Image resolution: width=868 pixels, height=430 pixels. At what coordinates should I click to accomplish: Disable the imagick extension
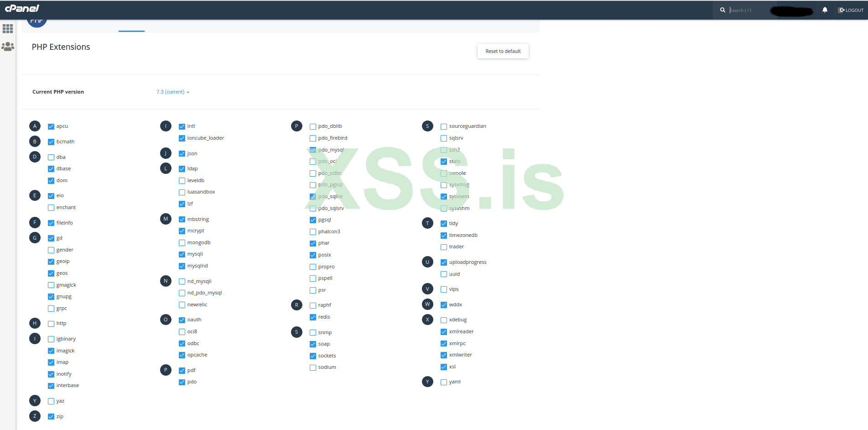coord(51,351)
